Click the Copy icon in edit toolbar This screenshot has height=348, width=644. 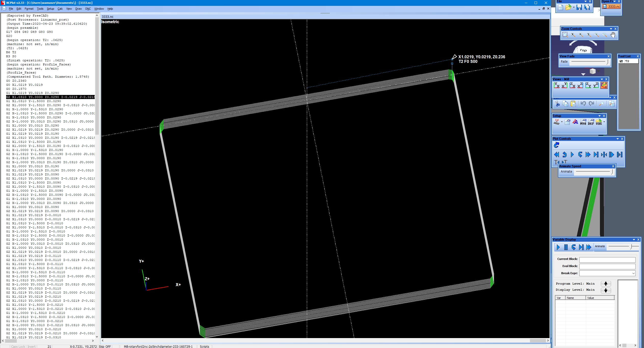click(565, 104)
